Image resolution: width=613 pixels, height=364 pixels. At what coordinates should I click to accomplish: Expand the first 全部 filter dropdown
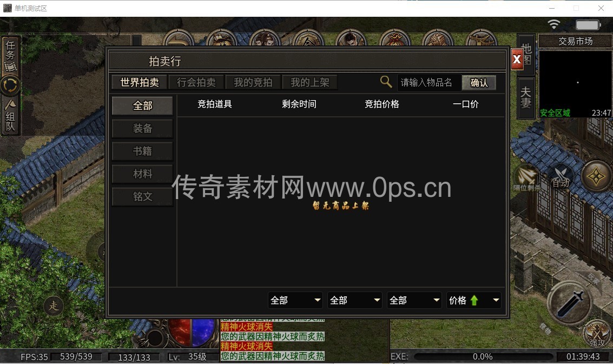(295, 300)
